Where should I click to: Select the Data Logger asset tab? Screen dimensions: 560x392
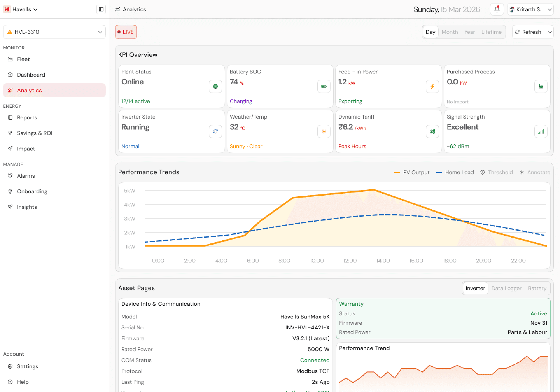506,288
